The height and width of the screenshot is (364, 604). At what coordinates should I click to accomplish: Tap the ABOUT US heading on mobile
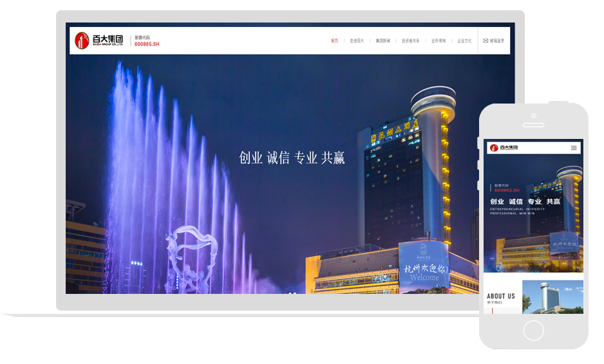tap(501, 296)
